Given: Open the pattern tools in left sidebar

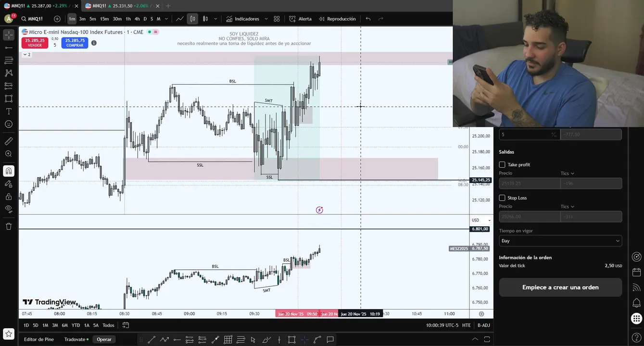Looking at the screenshot, I should coord(9,73).
